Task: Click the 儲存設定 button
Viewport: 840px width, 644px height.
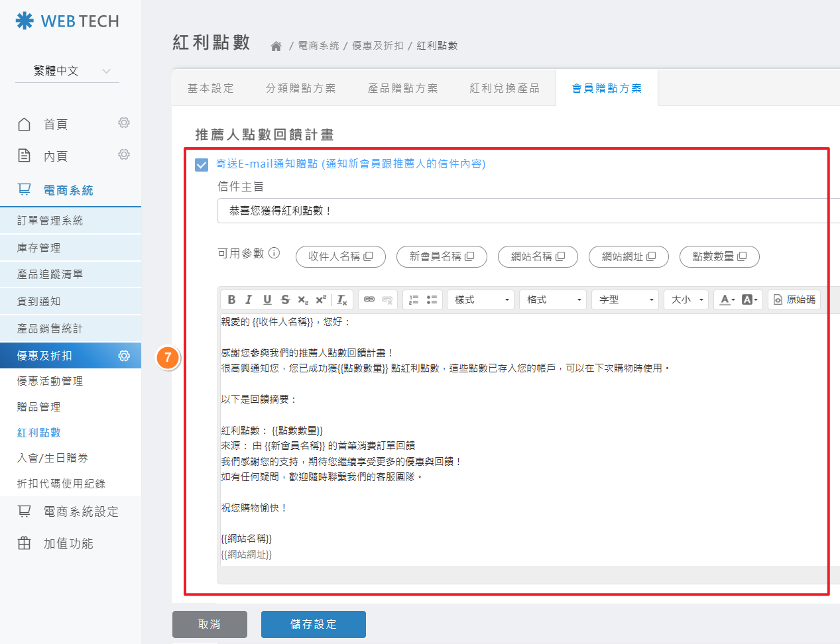Action: coord(313,624)
